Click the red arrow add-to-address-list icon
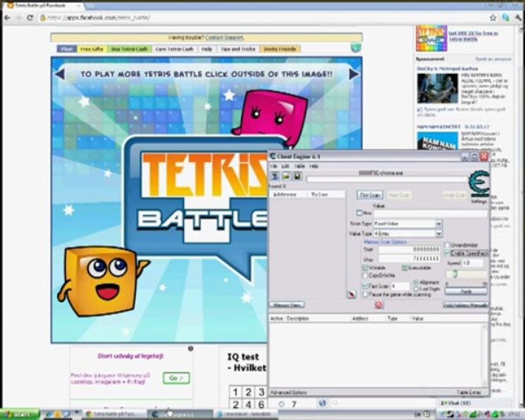 (351, 295)
